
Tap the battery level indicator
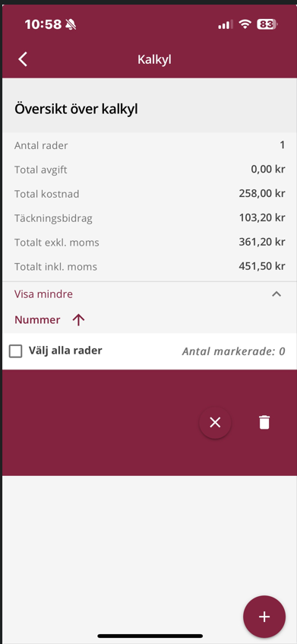click(267, 24)
